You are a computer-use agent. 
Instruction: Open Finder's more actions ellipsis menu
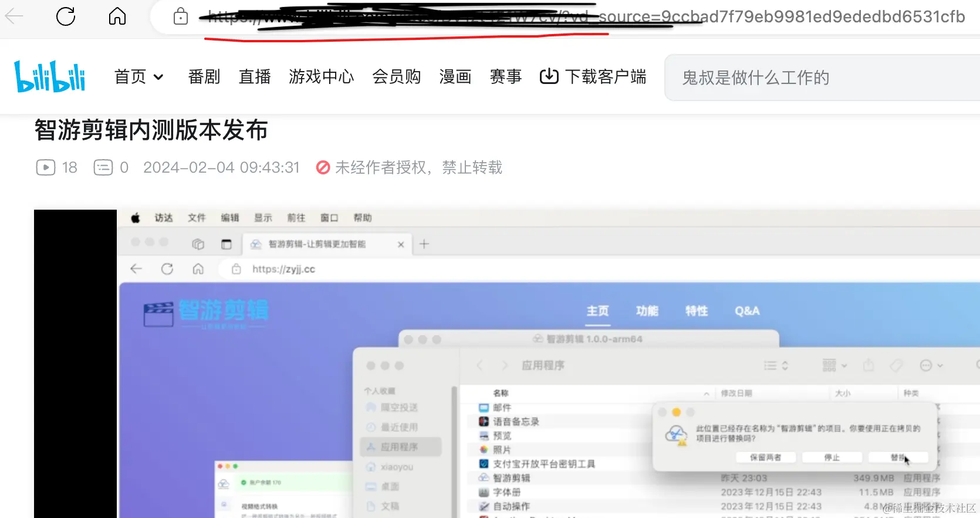pos(931,365)
